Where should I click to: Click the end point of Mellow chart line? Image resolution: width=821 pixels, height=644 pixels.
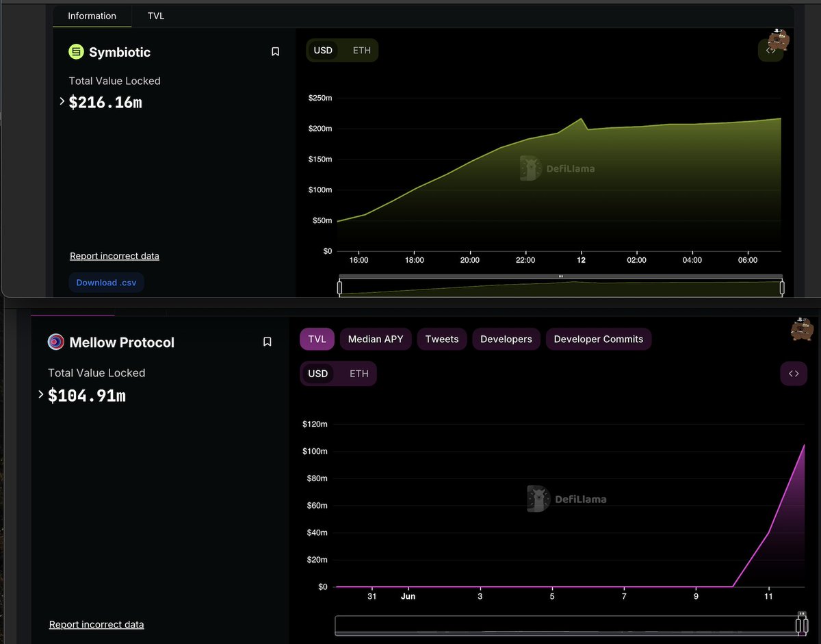[804, 445]
